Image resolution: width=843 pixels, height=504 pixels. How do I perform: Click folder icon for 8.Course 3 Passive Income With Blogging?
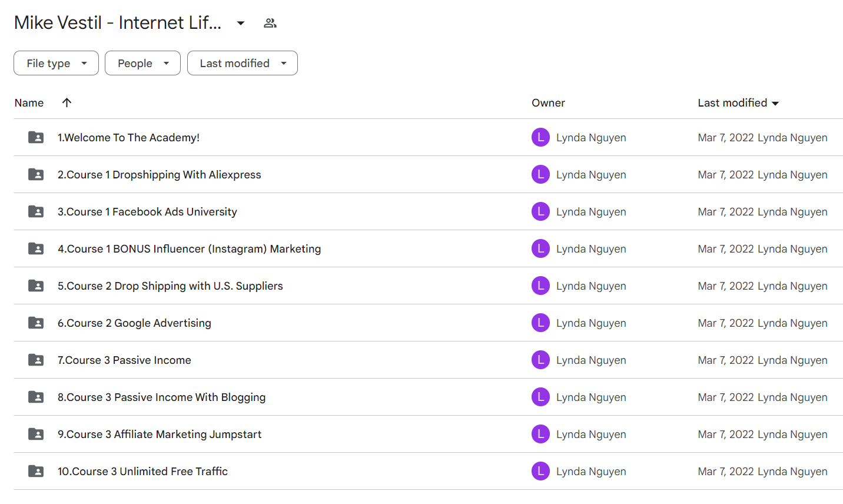(x=36, y=397)
